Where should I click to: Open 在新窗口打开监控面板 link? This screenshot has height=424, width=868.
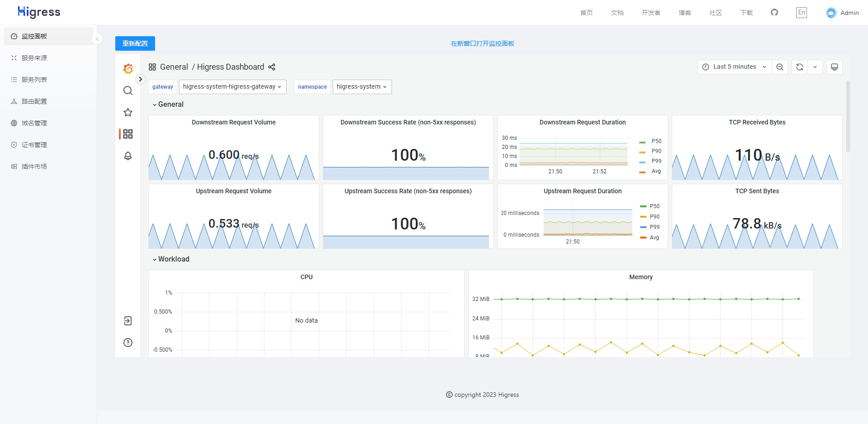(x=482, y=43)
